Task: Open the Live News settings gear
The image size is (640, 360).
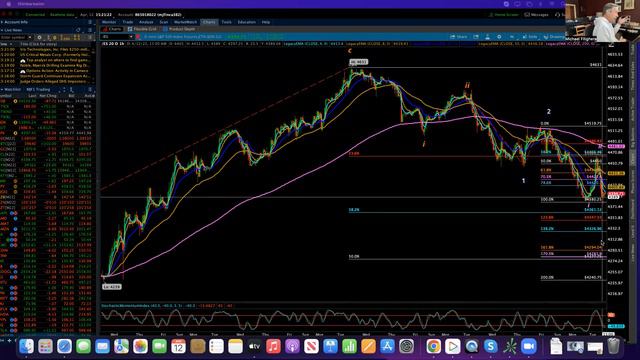Action: (x=40, y=38)
